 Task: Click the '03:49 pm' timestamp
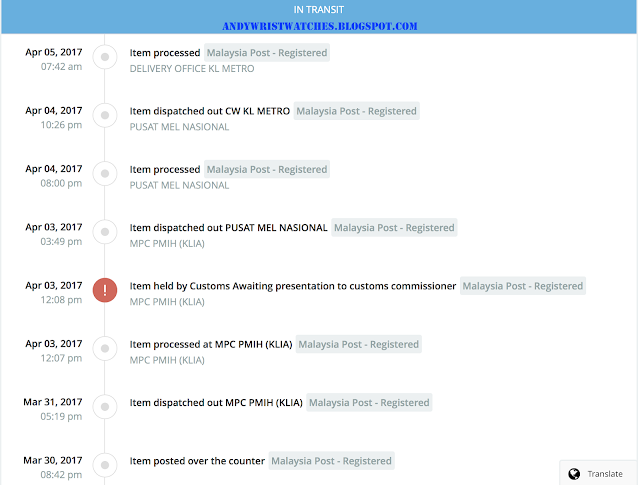point(61,242)
